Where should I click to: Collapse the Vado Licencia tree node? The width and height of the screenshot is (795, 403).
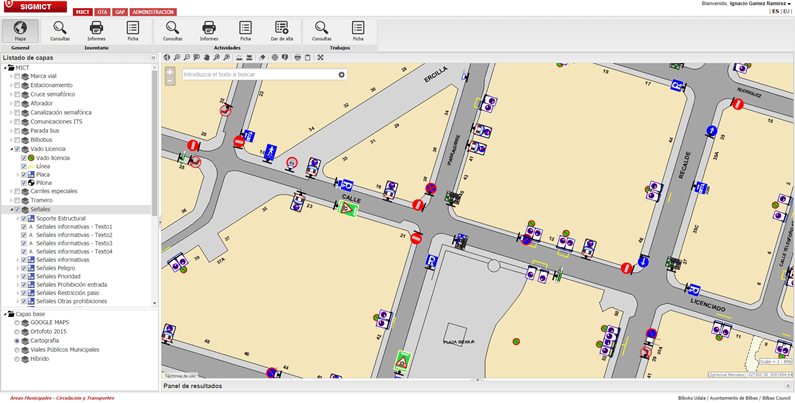point(11,149)
